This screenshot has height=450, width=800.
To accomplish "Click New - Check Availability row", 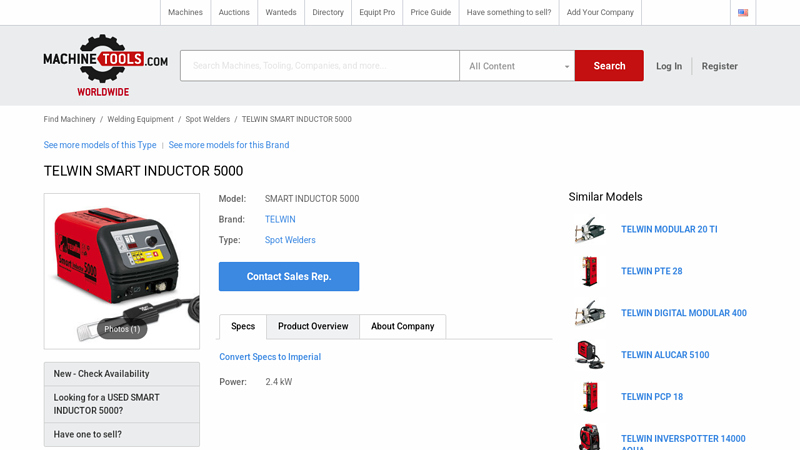I will pyautogui.click(x=122, y=374).
